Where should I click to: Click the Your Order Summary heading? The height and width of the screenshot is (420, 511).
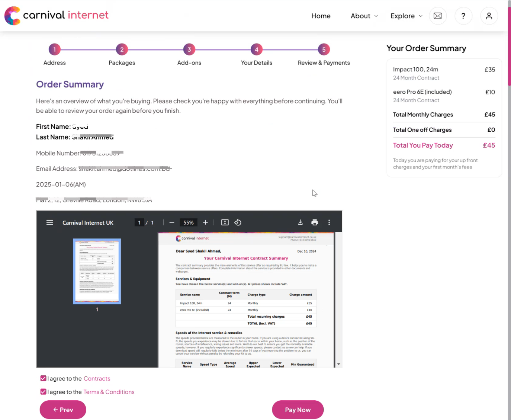click(x=426, y=48)
